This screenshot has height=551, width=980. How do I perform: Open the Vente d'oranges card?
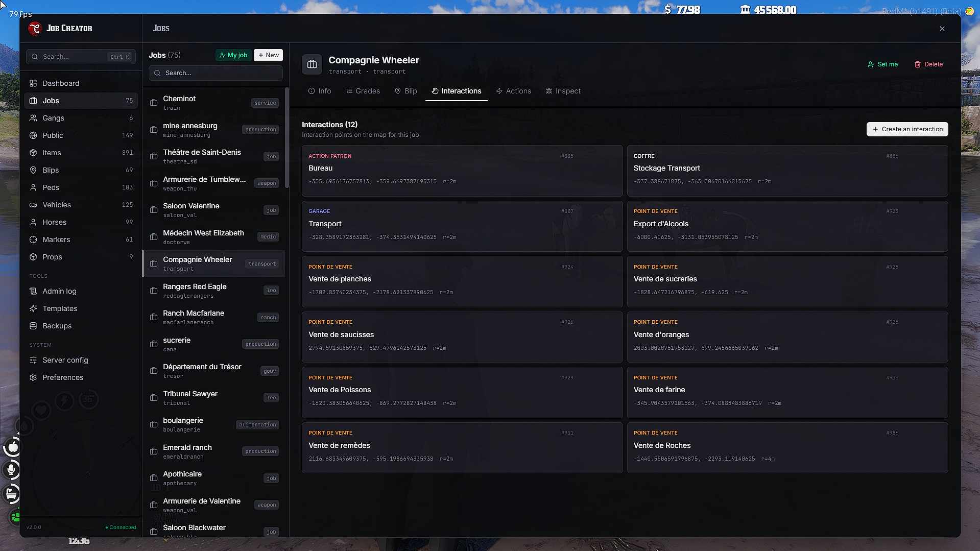(x=787, y=337)
